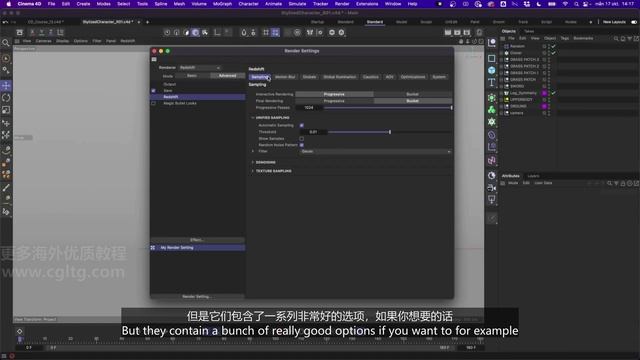
Task: Click the render to picture viewer icon
Action: pyautogui.click(x=457, y=32)
